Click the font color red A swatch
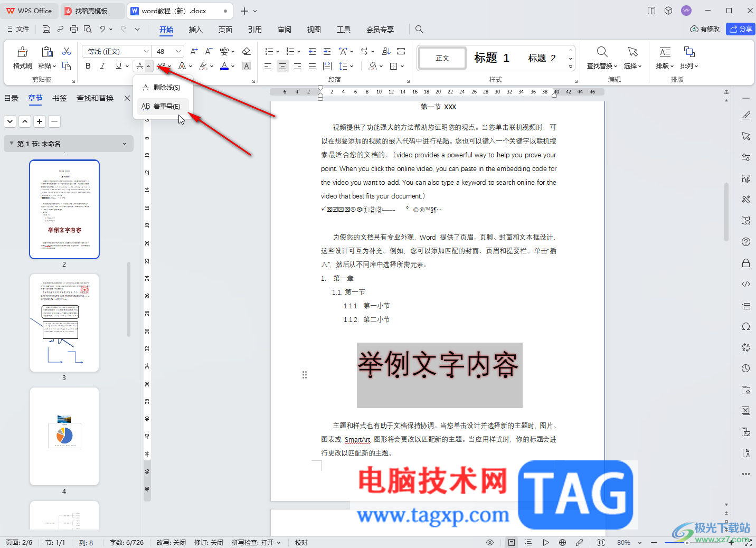 [224, 66]
